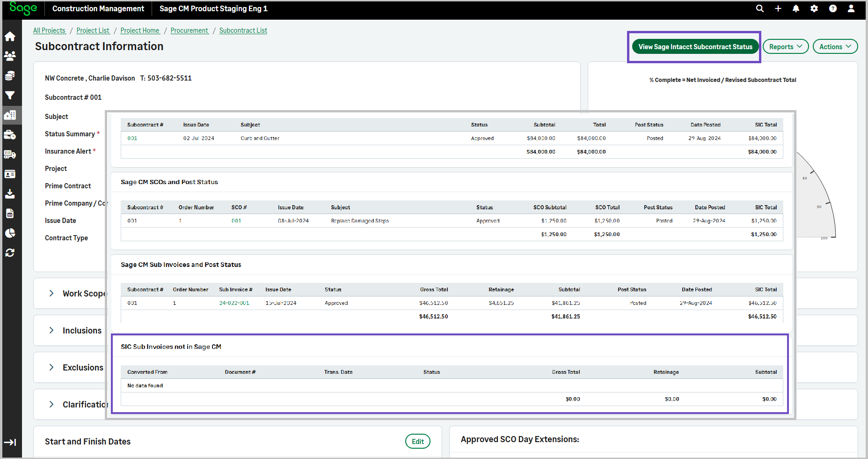Open the Actions dropdown

coord(835,47)
